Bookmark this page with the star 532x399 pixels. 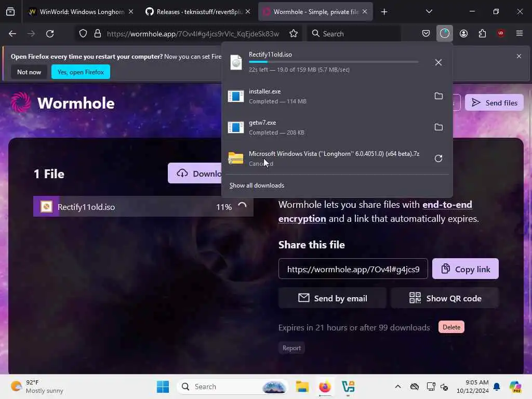[x=294, y=34]
